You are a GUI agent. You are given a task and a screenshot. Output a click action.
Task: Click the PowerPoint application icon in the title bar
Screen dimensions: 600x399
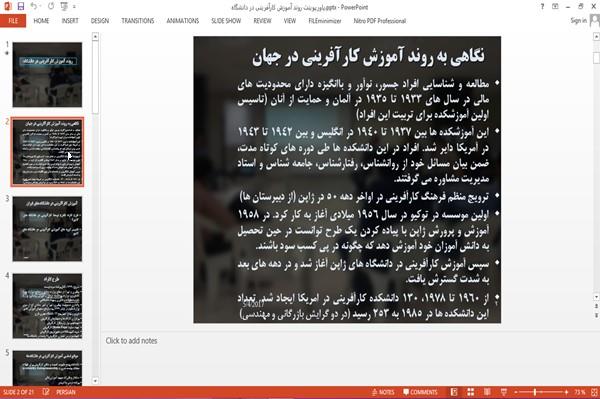7,6
